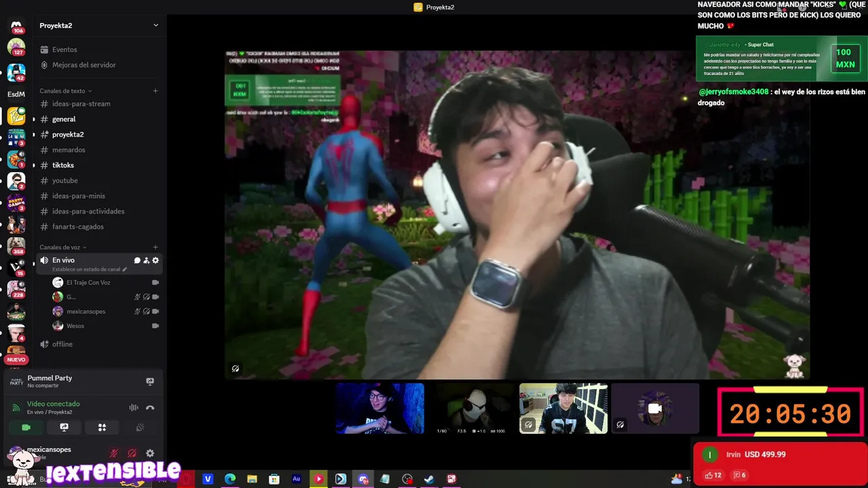The width and height of the screenshot is (868, 488).
Task: Open Steam in the taskbar
Action: coord(429,479)
